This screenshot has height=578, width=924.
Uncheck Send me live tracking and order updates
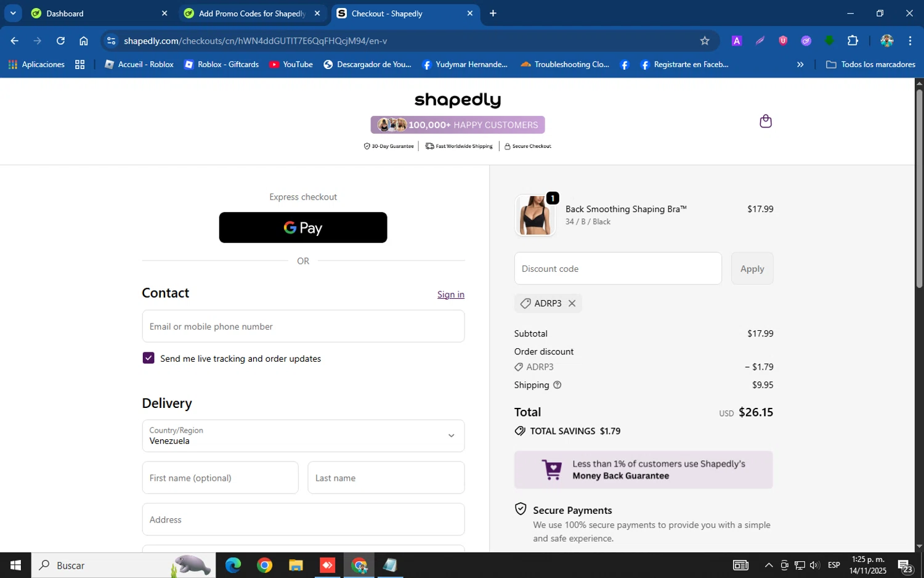click(x=148, y=358)
